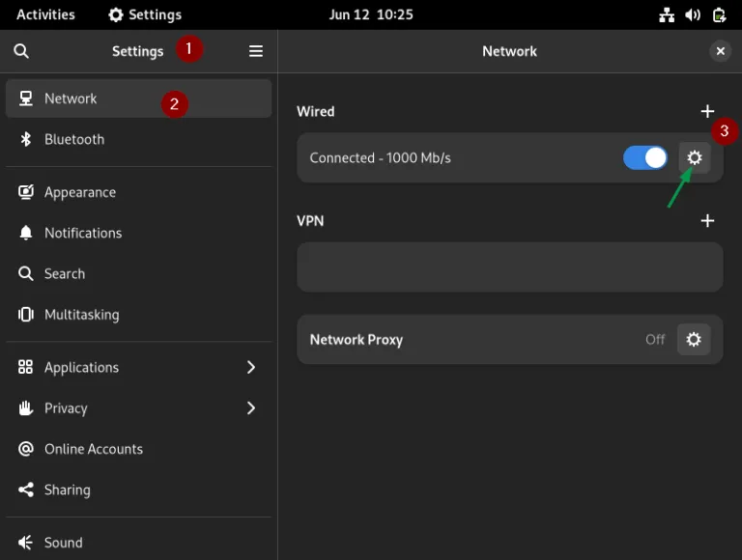The width and height of the screenshot is (742, 560).
Task: Open wired connection gear settings
Action: 695,157
